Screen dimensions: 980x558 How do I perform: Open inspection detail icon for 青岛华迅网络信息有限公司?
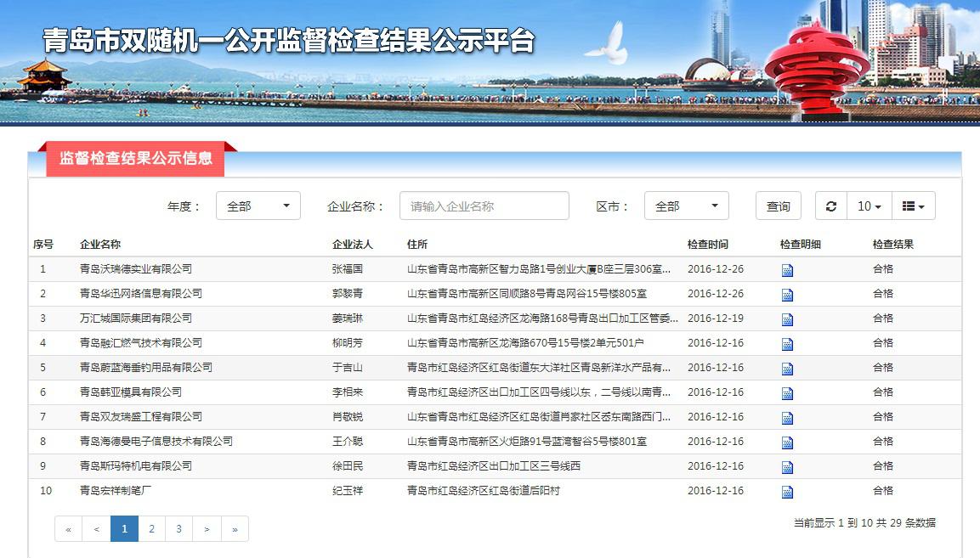tap(787, 295)
